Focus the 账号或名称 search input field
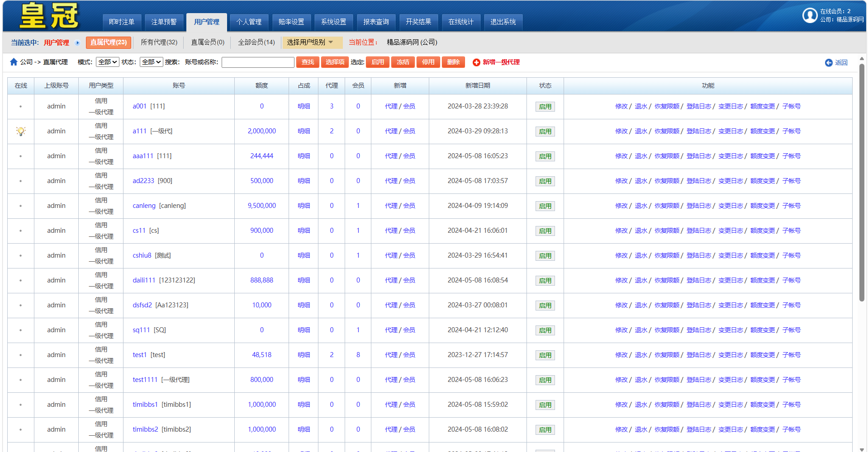 [x=258, y=62]
